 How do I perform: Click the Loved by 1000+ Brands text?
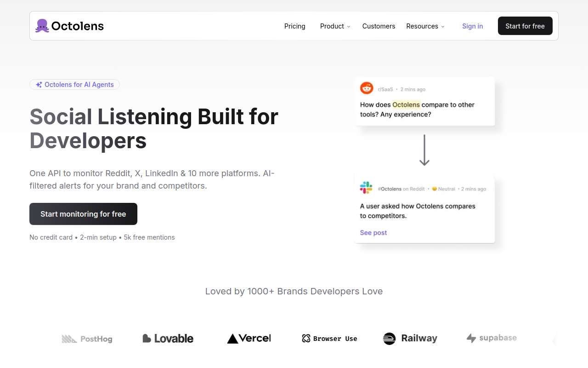294,291
